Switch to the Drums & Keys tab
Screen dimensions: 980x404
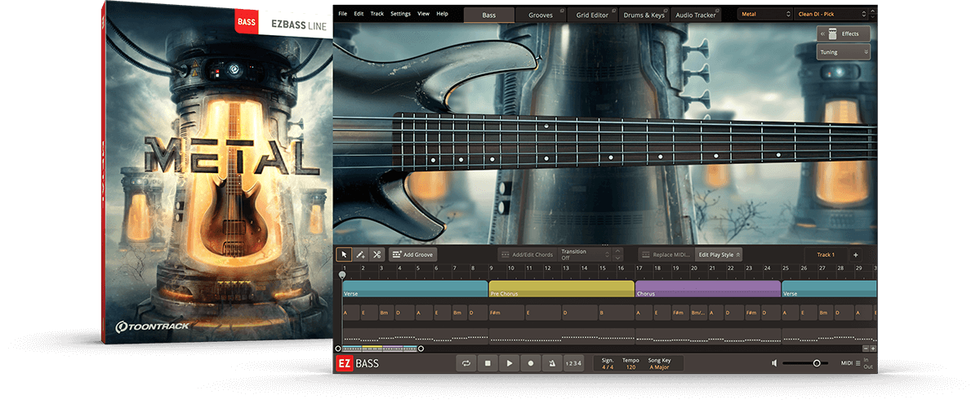tap(644, 15)
